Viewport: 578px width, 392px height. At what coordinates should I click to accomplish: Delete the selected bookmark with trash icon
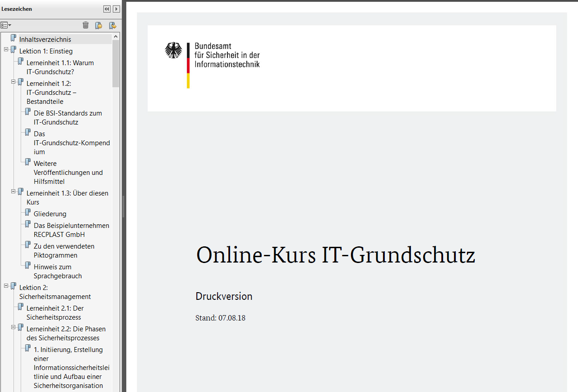[86, 25]
